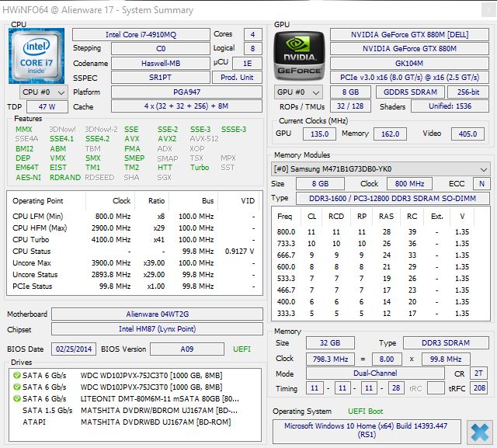
Task: Click the GDDR5 SDRAM memory type field
Action: [x=410, y=92]
